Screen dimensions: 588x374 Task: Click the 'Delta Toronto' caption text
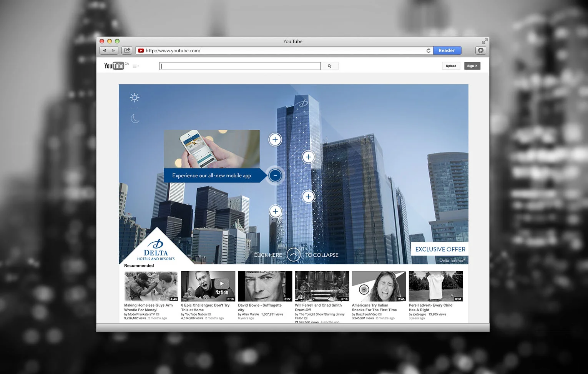click(x=452, y=260)
